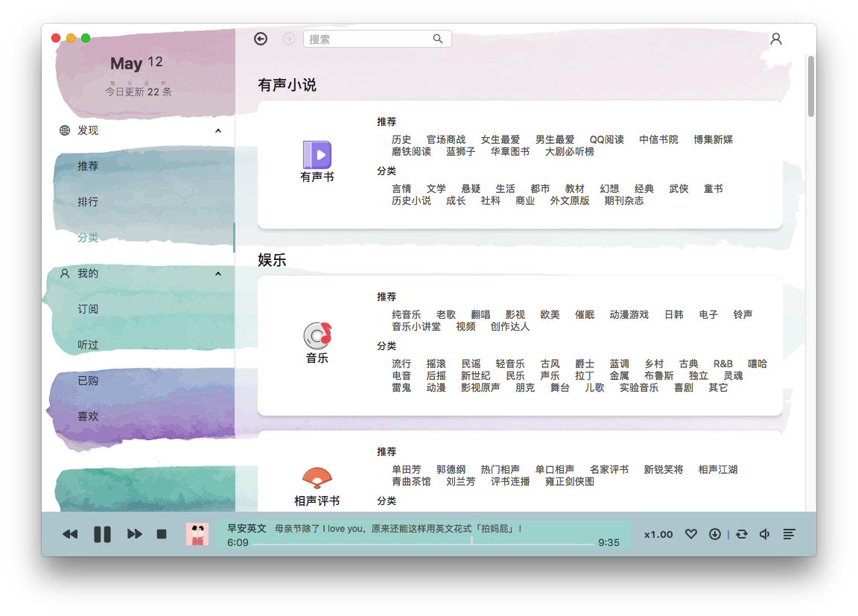Open the 相声评书 fan icon
The height and width of the screenshot is (616, 858).
pos(317,477)
